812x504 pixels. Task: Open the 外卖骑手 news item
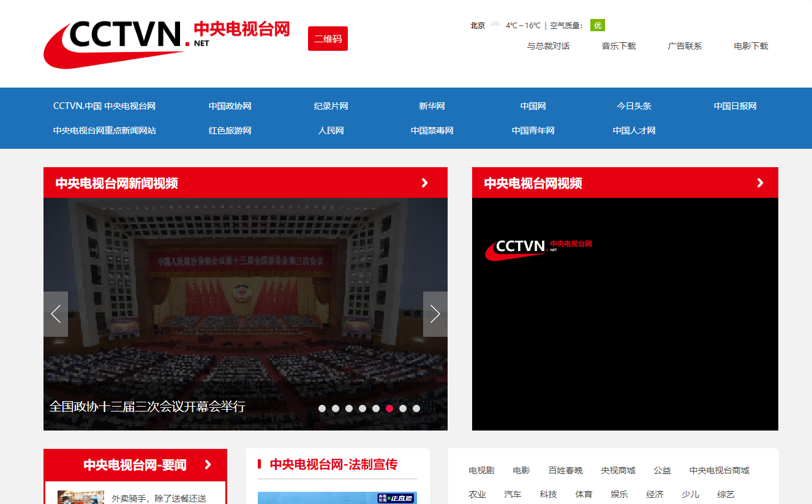(x=159, y=498)
